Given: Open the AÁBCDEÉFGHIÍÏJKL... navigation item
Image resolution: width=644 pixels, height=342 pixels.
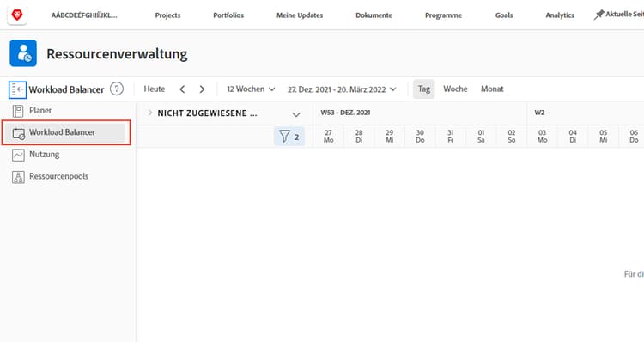Looking at the screenshot, I should pyautogui.click(x=84, y=15).
